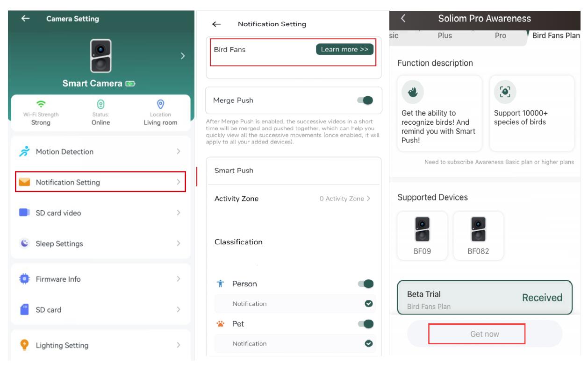Switch to the Plus plan tab
The image size is (588, 384).
(445, 36)
